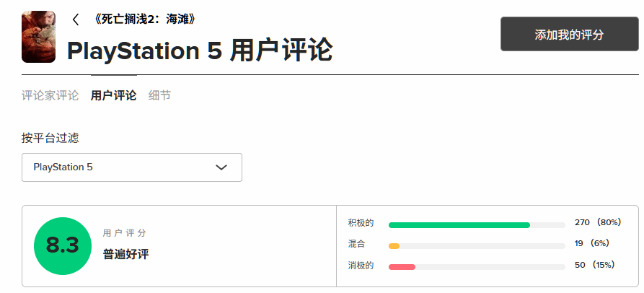644x293 pixels.
Task: Click the back arrow icon
Action: [76, 19]
